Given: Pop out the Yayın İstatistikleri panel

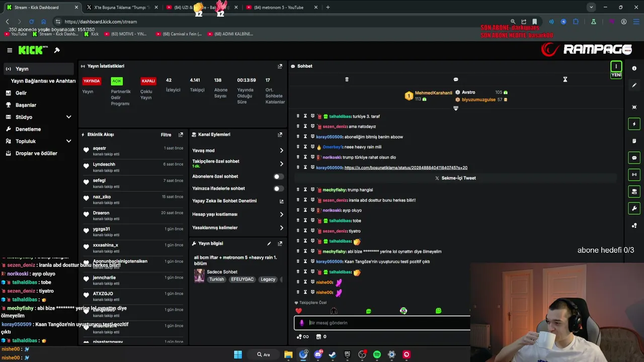Looking at the screenshot, I should 280,66.
